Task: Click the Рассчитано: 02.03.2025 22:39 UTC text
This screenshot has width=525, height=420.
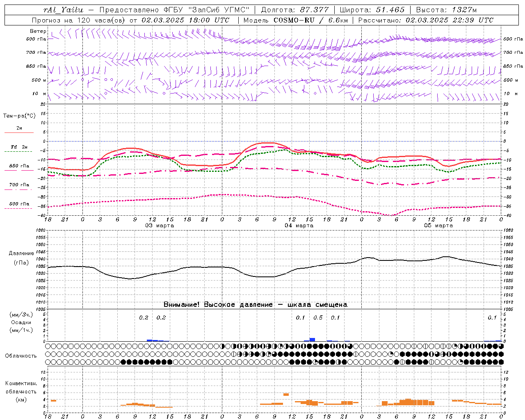Action: pos(426,20)
